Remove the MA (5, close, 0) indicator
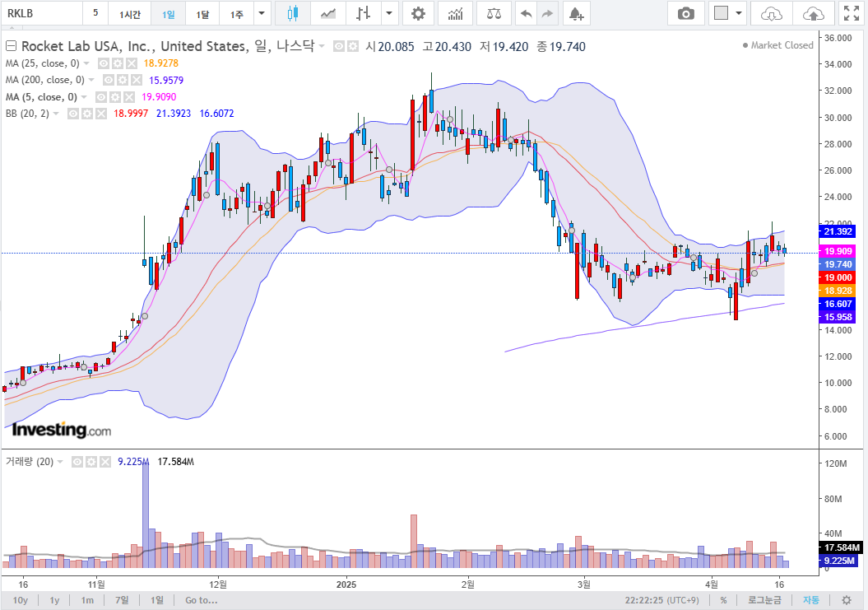Viewport: 868px width, 610px height. click(129, 97)
